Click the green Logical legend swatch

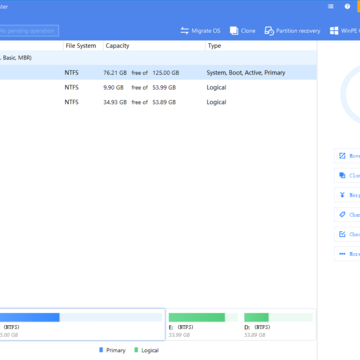(x=136, y=350)
